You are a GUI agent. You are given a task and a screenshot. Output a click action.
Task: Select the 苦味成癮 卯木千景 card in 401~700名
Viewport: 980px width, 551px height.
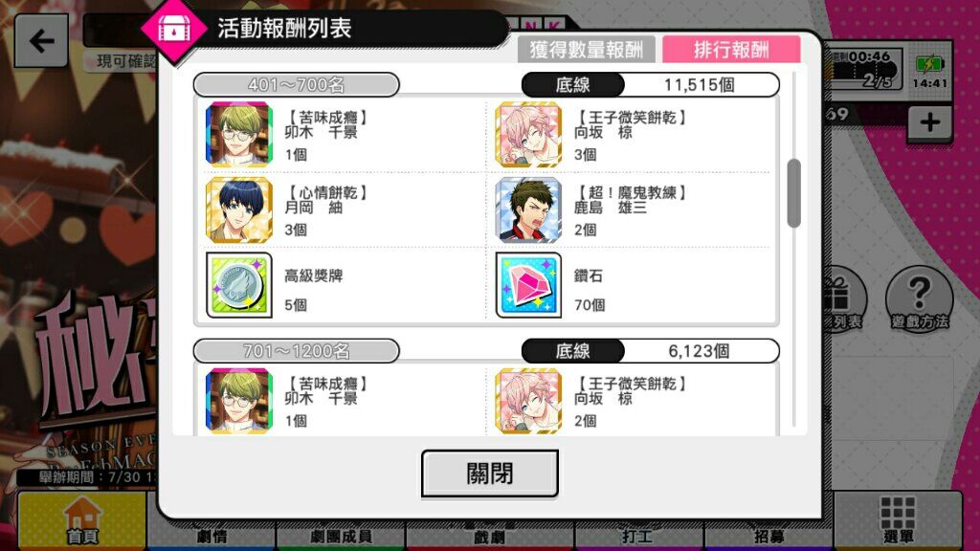coord(238,134)
